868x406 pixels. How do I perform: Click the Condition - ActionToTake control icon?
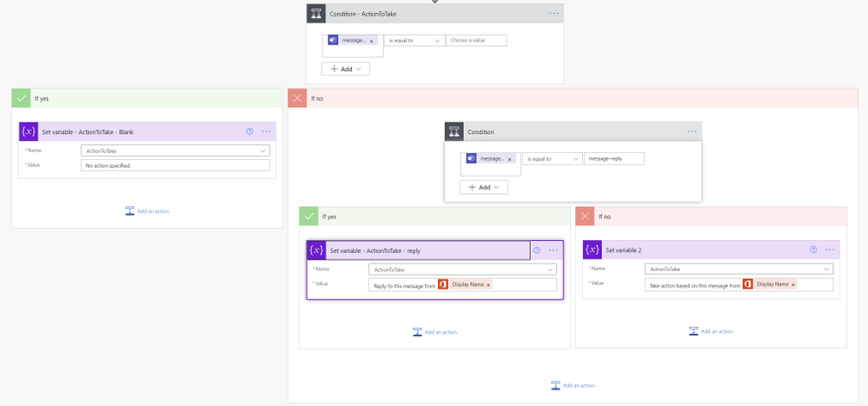pos(316,13)
